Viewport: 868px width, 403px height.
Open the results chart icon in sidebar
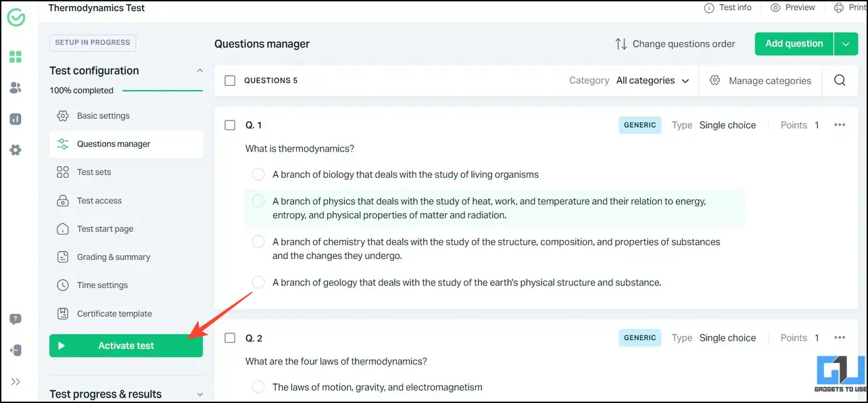tap(16, 119)
